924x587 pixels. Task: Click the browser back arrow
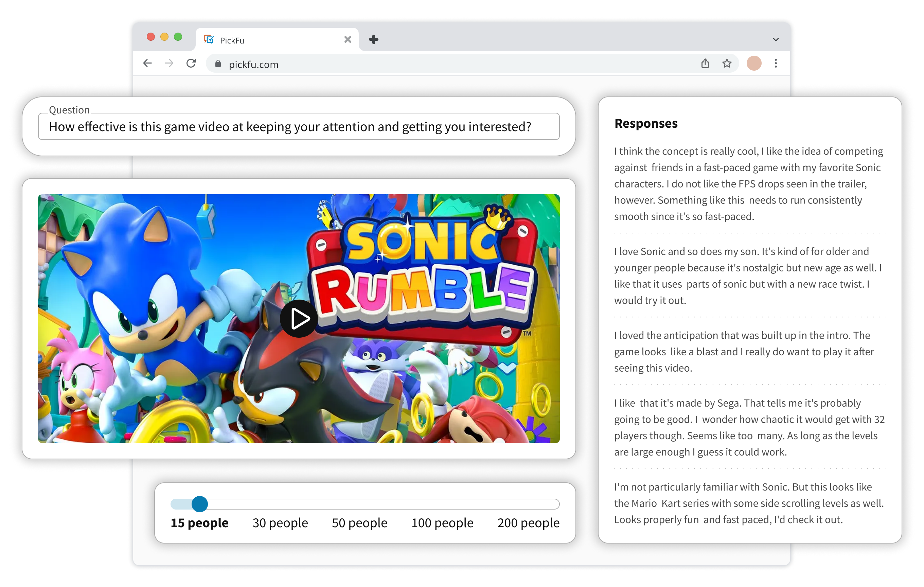coord(147,63)
